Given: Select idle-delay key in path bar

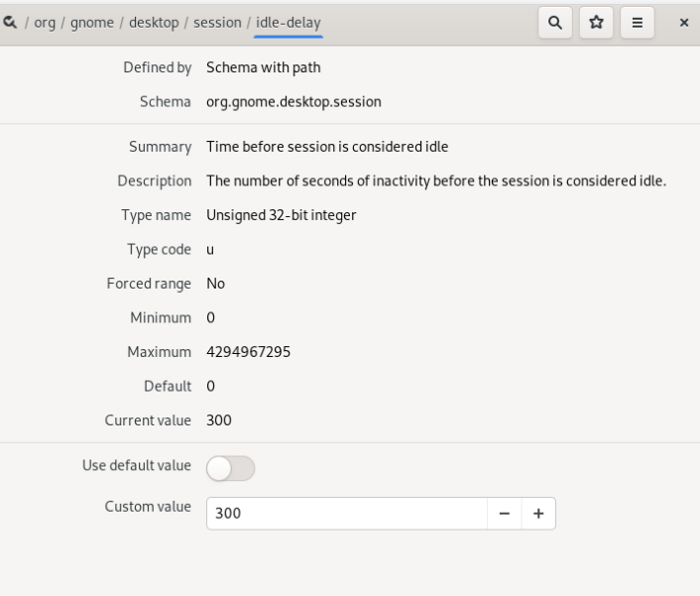Looking at the screenshot, I should click(289, 23).
